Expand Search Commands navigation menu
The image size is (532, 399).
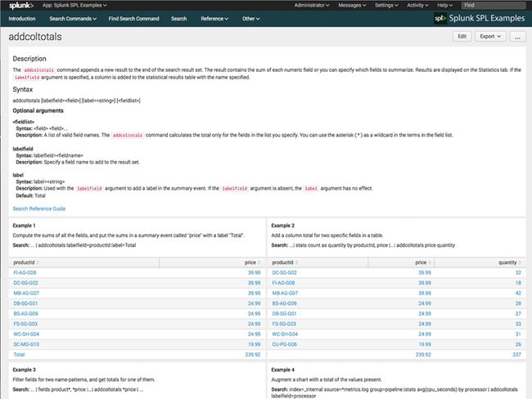(x=73, y=19)
